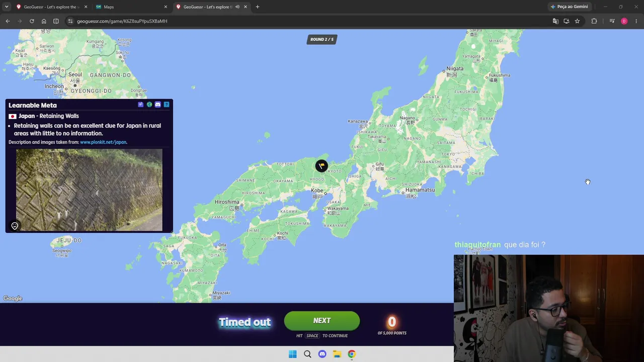
Task: Bookmark this page with the star icon
Action: [x=577, y=21]
